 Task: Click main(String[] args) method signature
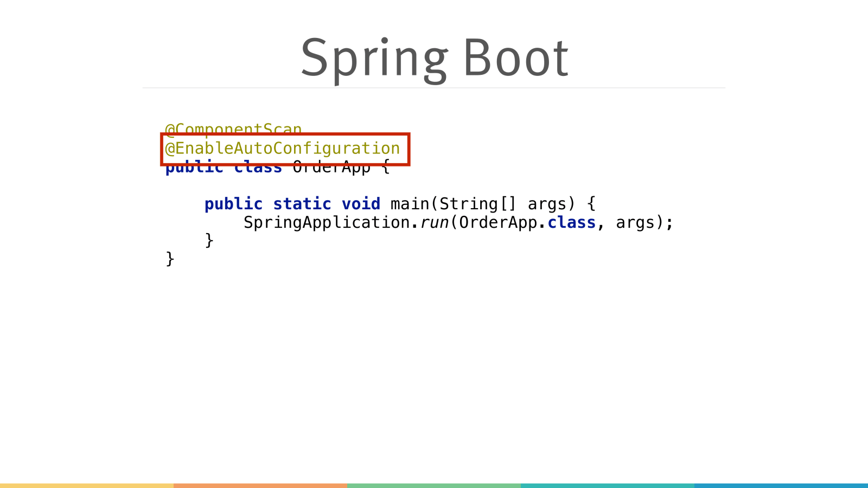click(482, 204)
